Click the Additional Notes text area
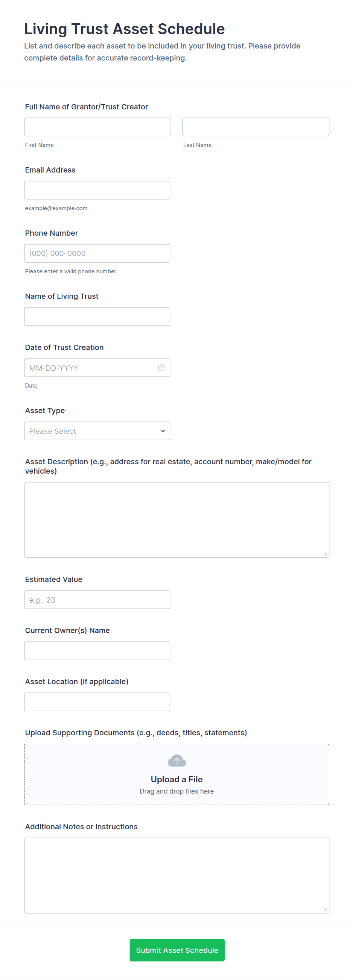Image resolution: width=350 pixels, height=980 pixels. [x=177, y=875]
